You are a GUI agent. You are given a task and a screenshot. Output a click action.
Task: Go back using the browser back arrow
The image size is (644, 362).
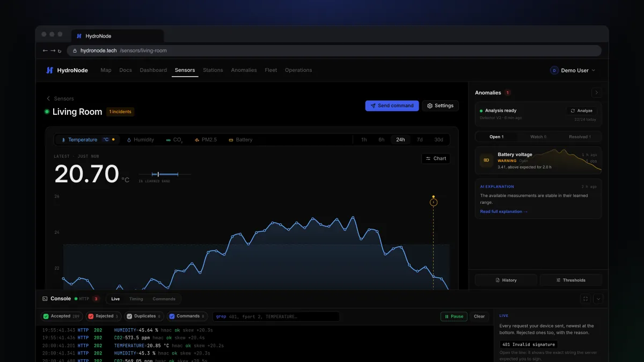point(45,50)
